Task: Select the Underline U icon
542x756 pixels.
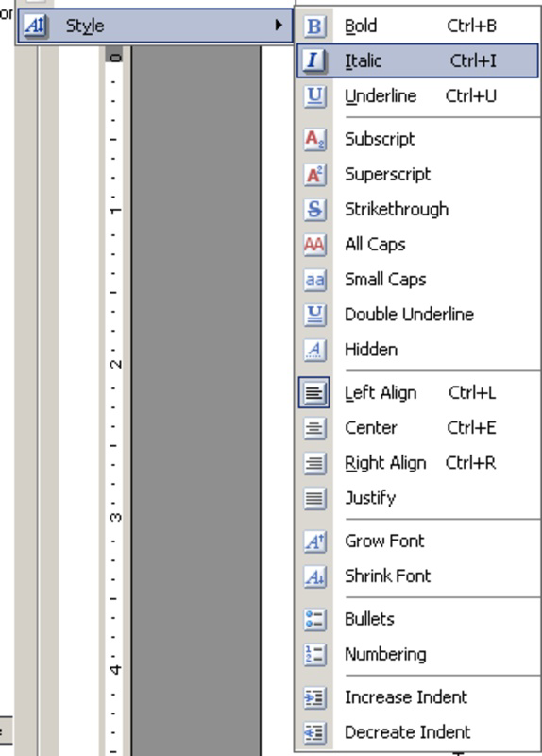Action: pyautogui.click(x=314, y=96)
